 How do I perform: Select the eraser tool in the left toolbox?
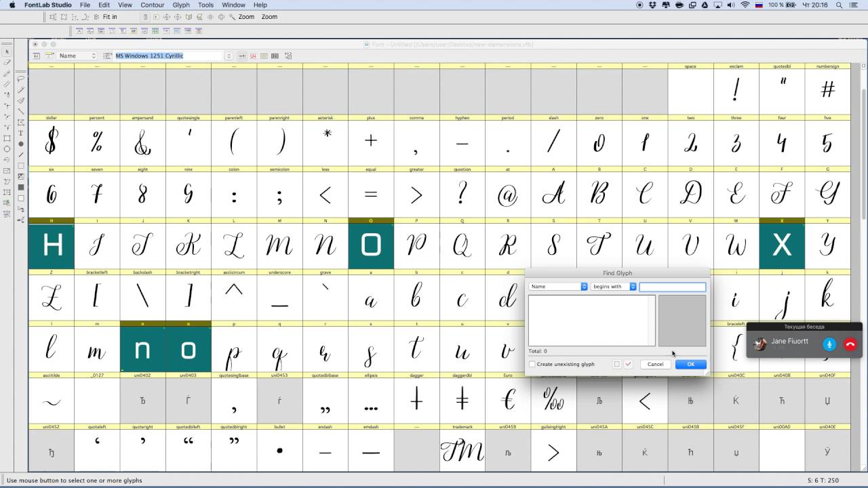click(x=7, y=62)
